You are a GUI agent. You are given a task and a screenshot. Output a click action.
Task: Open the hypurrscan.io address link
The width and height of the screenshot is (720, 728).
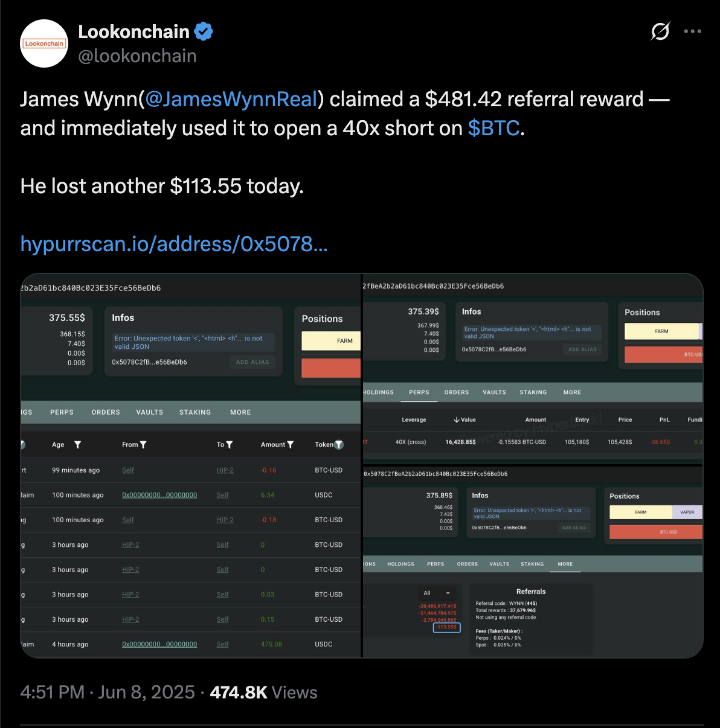point(173,244)
